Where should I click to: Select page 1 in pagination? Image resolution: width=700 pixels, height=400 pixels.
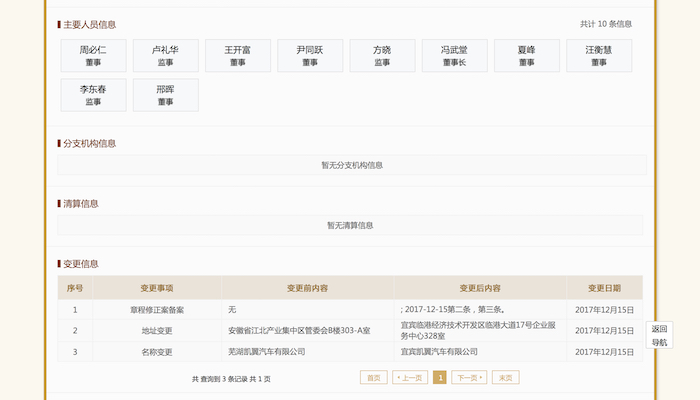440,378
